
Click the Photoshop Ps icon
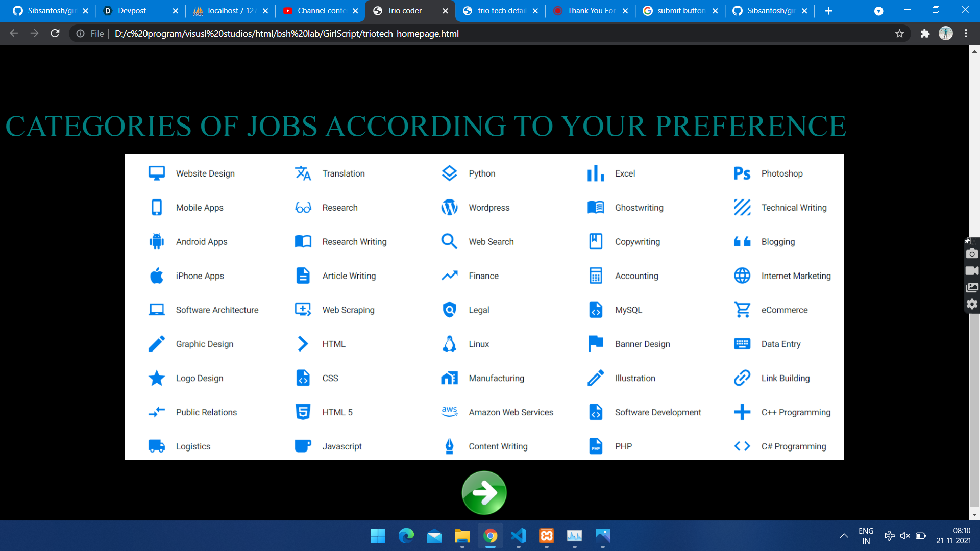click(742, 173)
